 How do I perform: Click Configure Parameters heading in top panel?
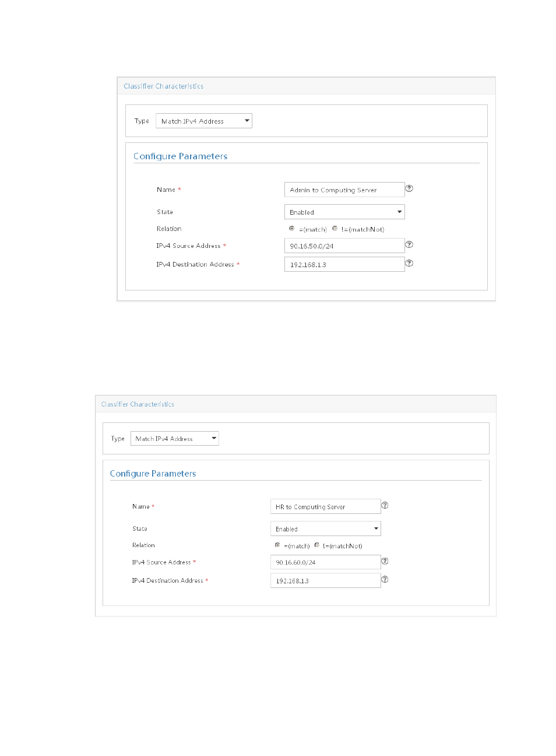coord(181,156)
